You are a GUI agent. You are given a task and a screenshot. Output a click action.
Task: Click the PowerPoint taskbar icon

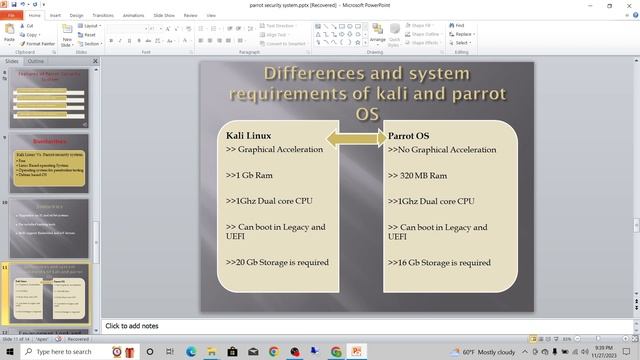356,351
